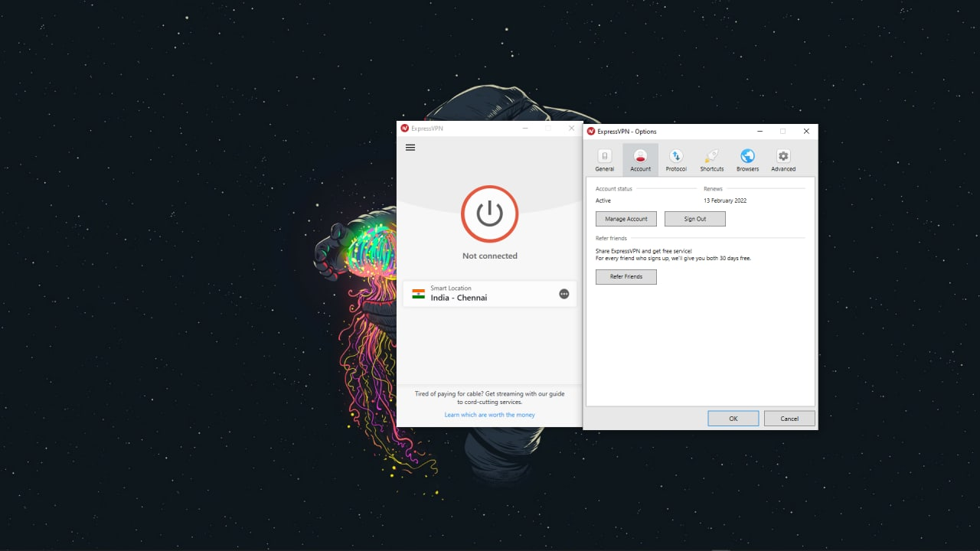Screen dimensions: 980x551
Task: Minimize the ExpressVPN main window
Action: [524, 129]
